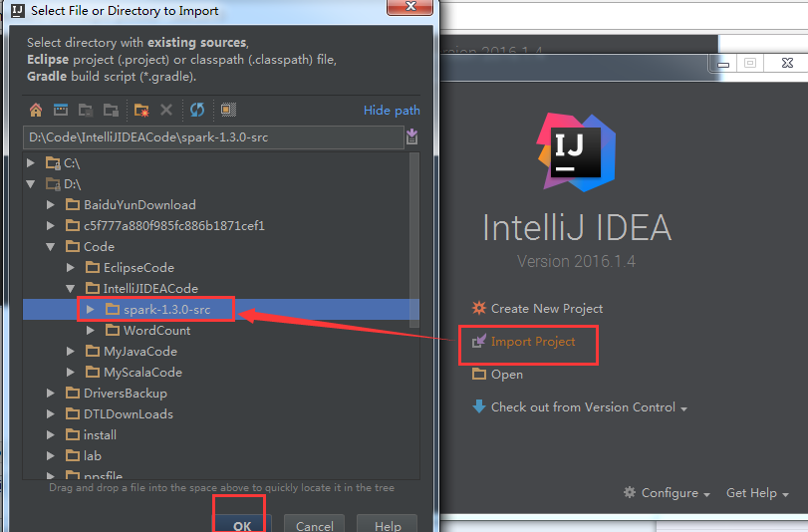This screenshot has width=808, height=532.
Task: Click the Project directory toolbar icon
Action: (86, 110)
